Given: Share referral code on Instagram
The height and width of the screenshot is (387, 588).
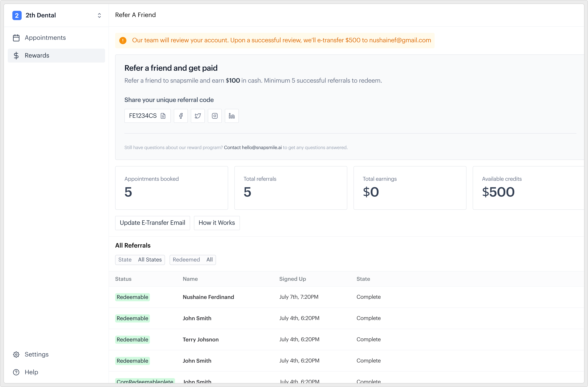Looking at the screenshot, I should [215, 116].
